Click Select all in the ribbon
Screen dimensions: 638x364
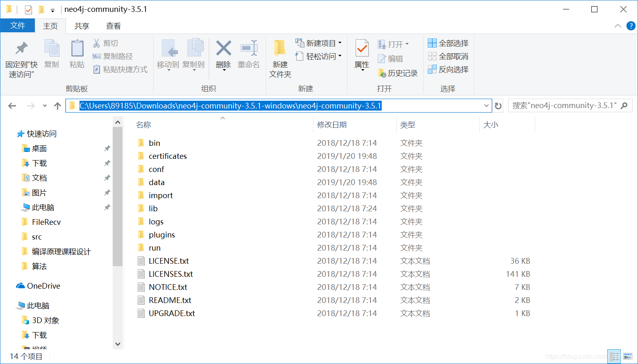[448, 43]
